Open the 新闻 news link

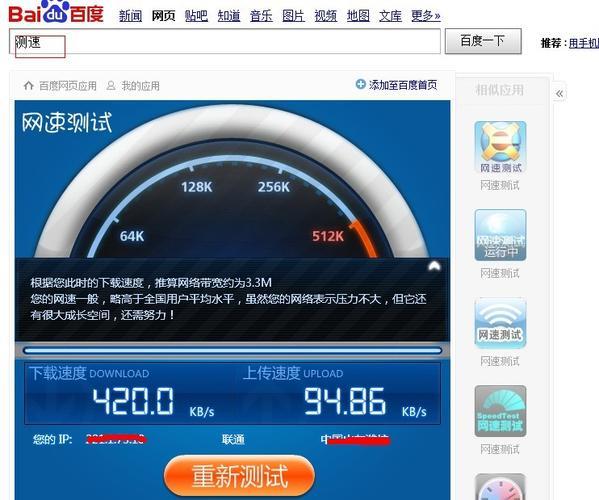(x=130, y=16)
